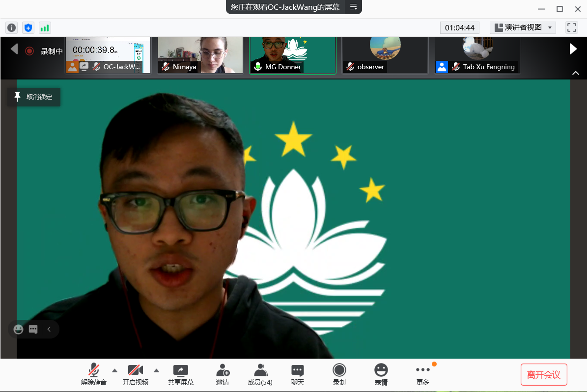Open the 聊天 chat panel

click(298, 374)
